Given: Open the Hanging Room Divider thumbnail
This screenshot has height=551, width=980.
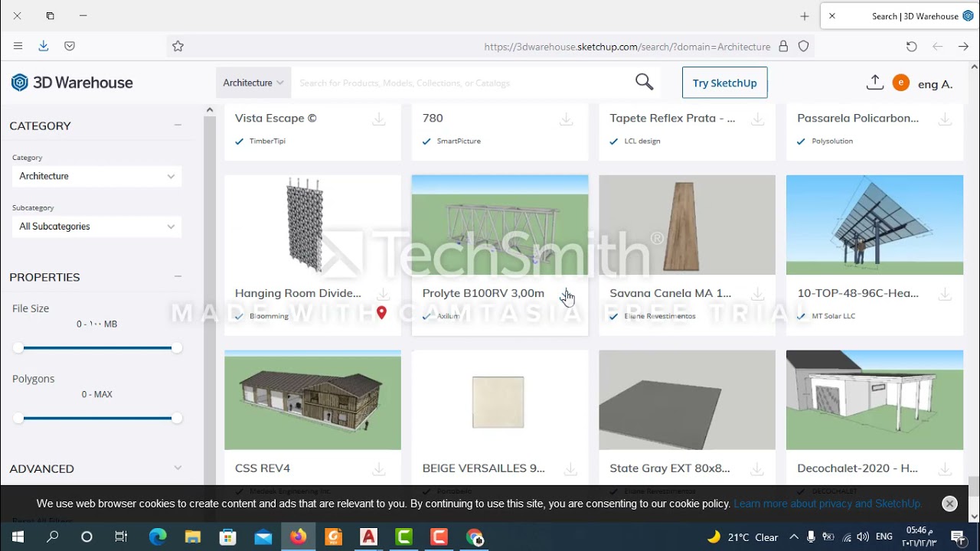Looking at the screenshot, I should tap(312, 225).
